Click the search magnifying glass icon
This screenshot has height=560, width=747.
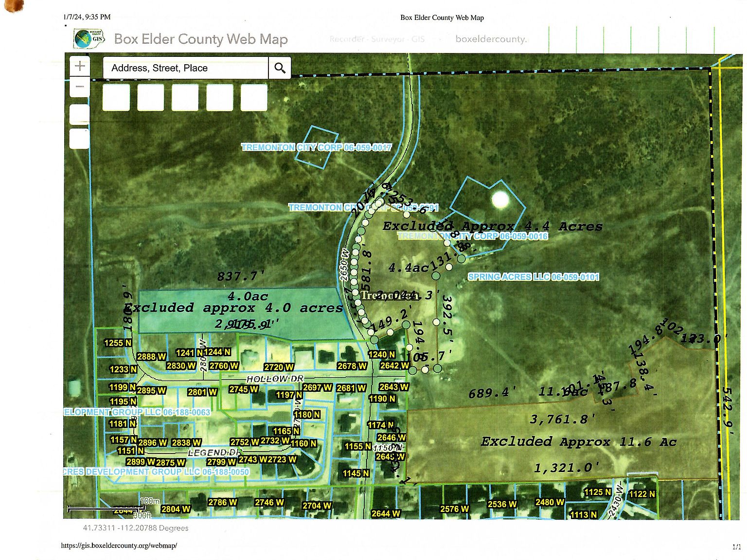[279, 68]
